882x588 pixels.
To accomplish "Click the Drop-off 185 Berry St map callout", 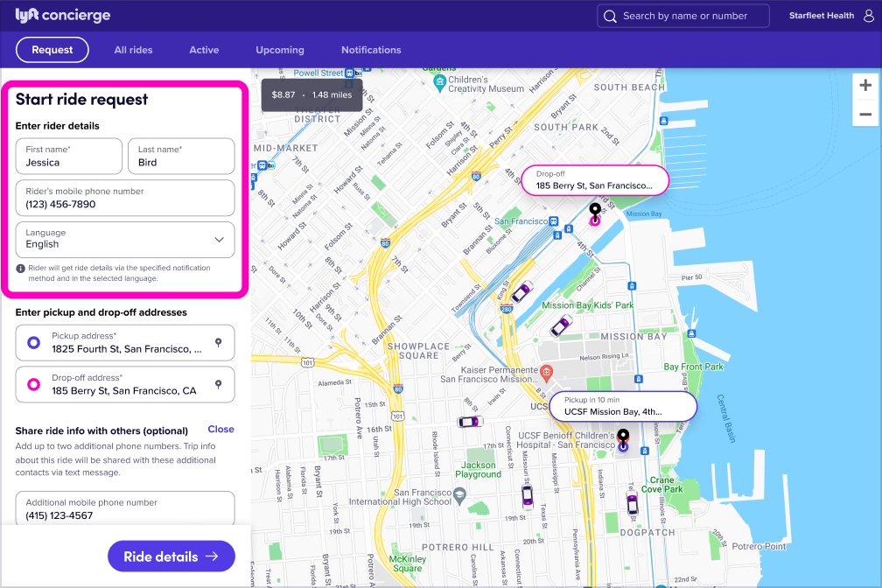I will coord(595,180).
